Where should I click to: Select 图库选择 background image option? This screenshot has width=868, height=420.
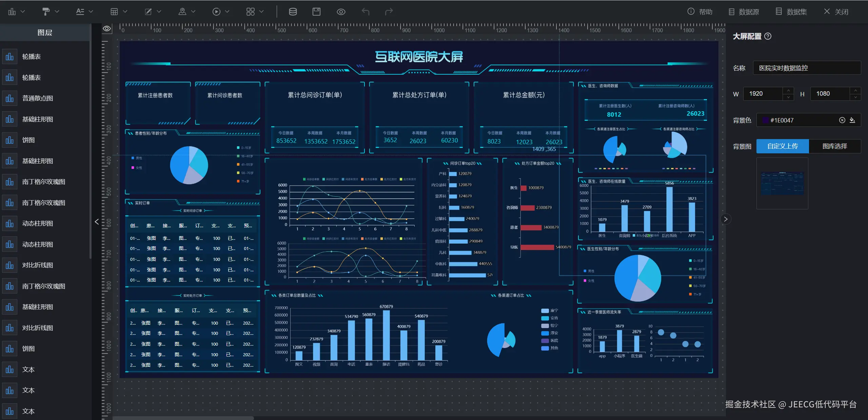pos(834,146)
